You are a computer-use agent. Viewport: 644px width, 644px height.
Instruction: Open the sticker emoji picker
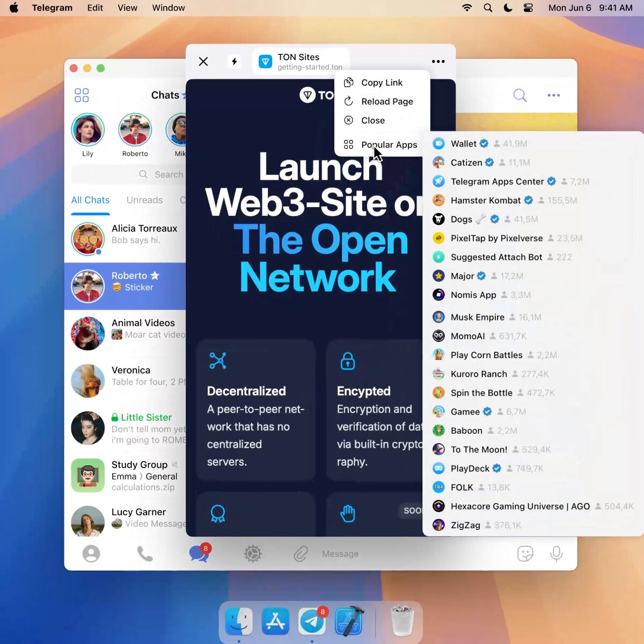(525, 554)
